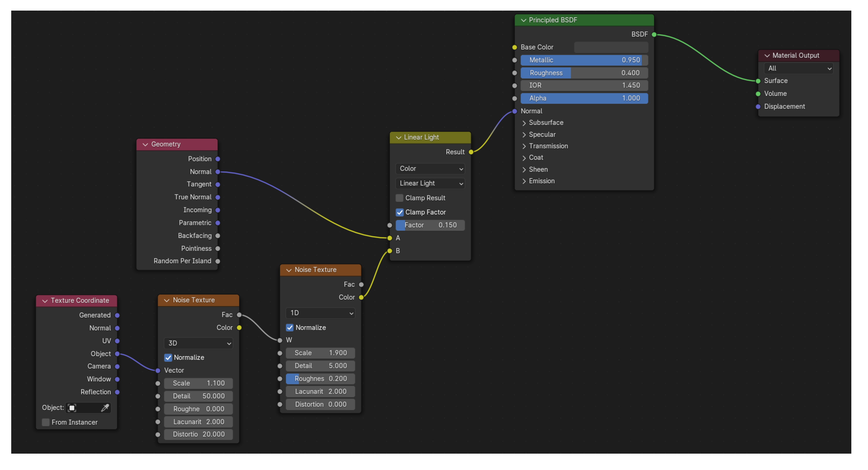Open the Color data type dropdown
Image resolution: width=868 pixels, height=470 pixels.
430,168
